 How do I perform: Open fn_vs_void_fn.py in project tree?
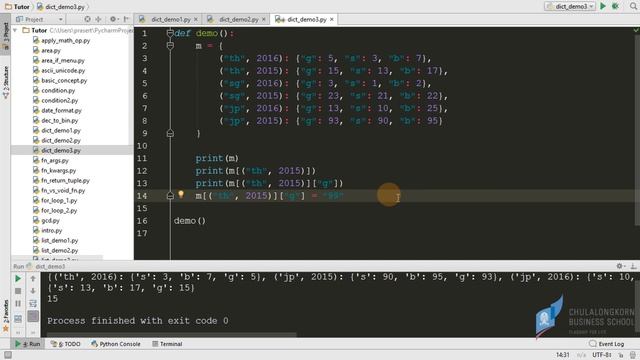coord(63,191)
